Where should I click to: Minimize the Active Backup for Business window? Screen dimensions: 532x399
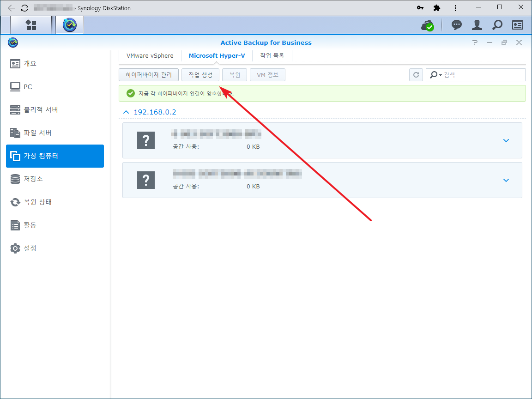489,42
